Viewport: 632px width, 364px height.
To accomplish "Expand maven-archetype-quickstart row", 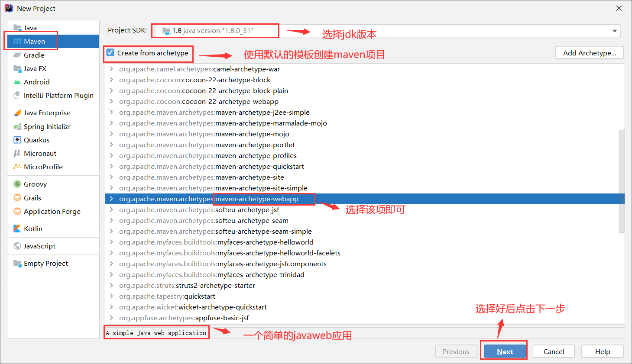I will click(111, 166).
